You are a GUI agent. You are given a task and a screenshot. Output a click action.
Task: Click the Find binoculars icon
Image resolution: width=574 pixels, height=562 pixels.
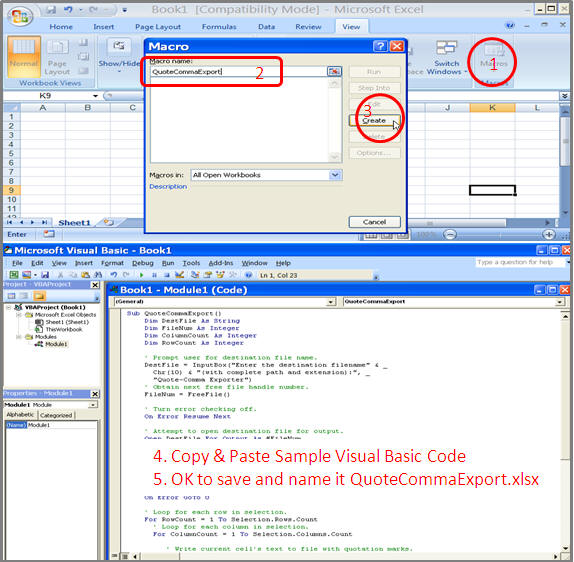tap(98, 275)
